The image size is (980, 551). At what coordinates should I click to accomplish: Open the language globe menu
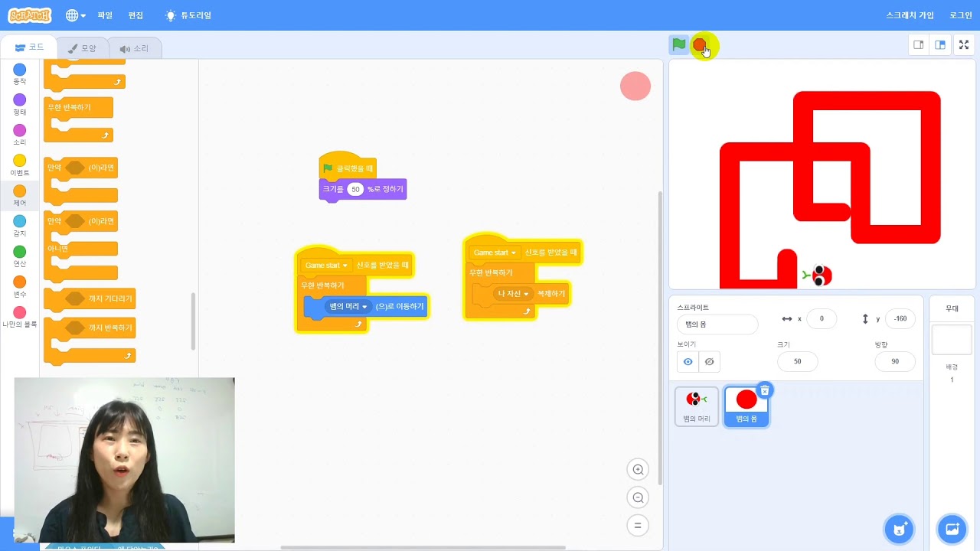[75, 15]
